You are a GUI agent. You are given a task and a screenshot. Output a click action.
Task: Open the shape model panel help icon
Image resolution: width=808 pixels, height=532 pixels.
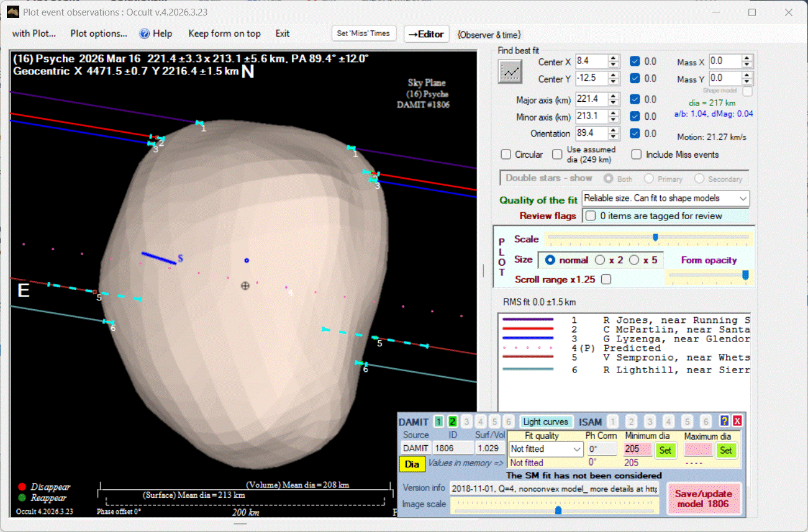(x=724, y=422)
